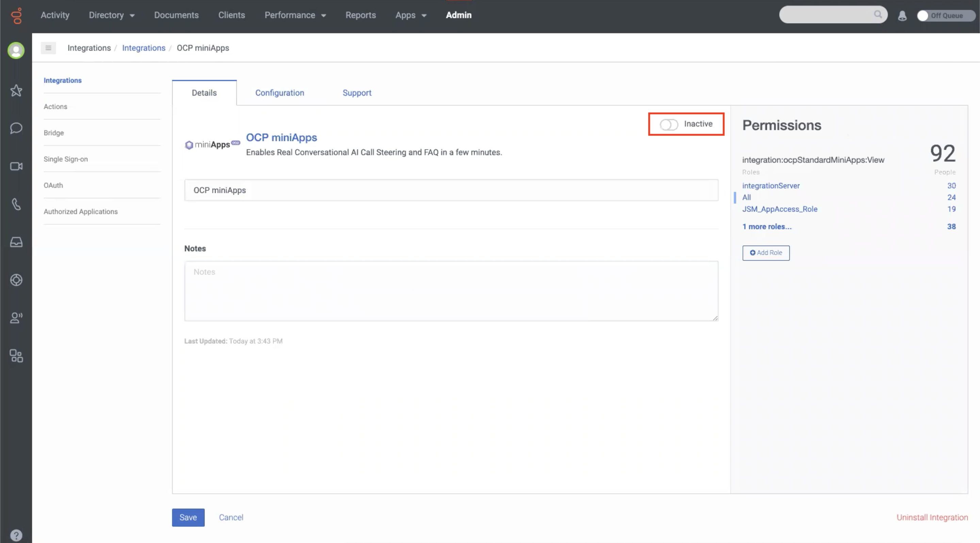
Task: Open the All role link
Action: [747, 197]
